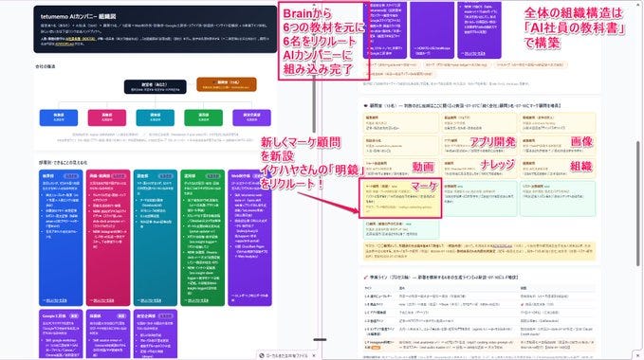Click the Web制作 purple department card title
Screen dimensions: 644x360
pyautogui.click(x=241, y=176)
